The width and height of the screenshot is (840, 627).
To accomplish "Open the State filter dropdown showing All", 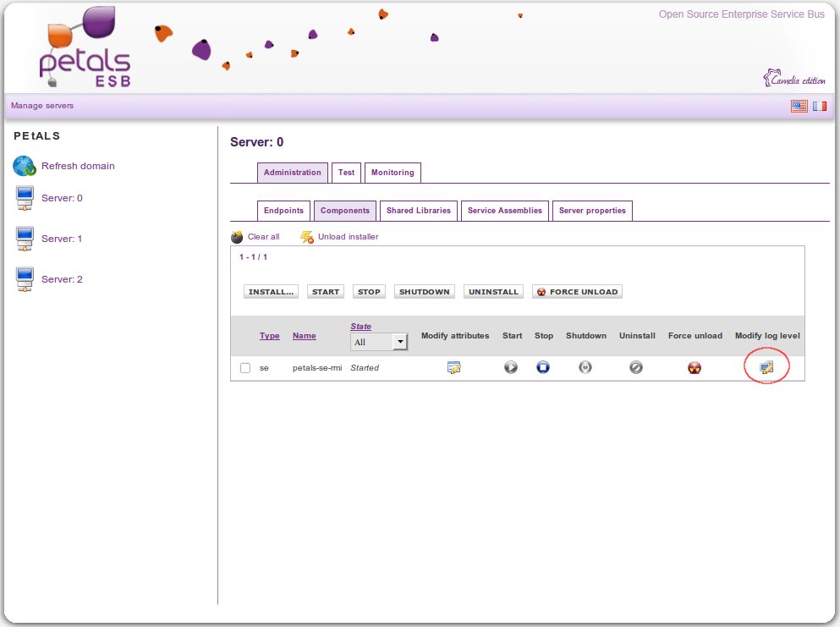I will click(x=379, y=342).
